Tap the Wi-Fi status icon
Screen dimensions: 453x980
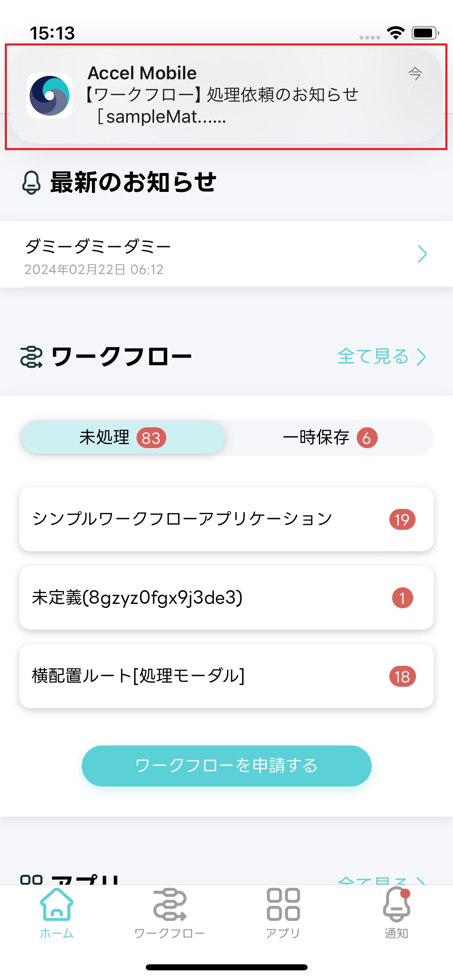(x=396, y=33)
